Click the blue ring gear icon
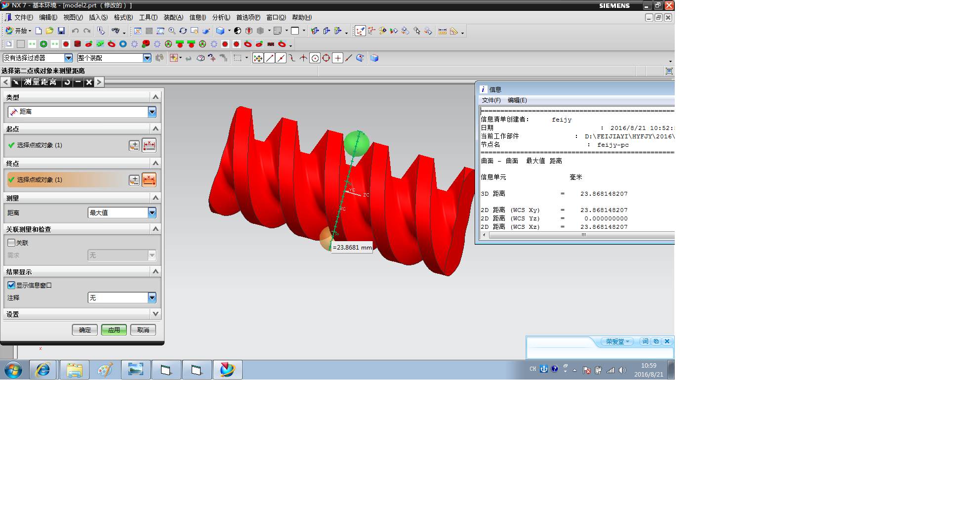 coord(123,44)
